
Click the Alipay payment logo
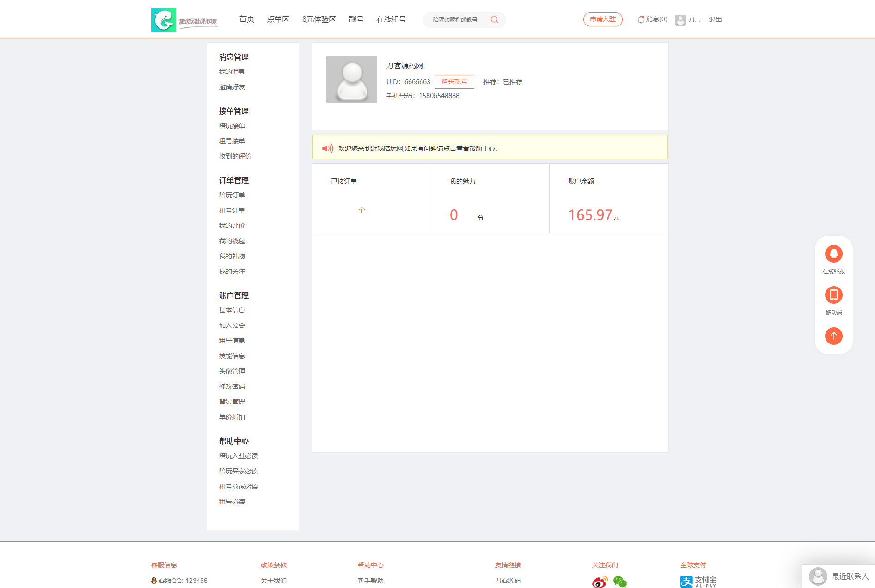pos(698,582)
